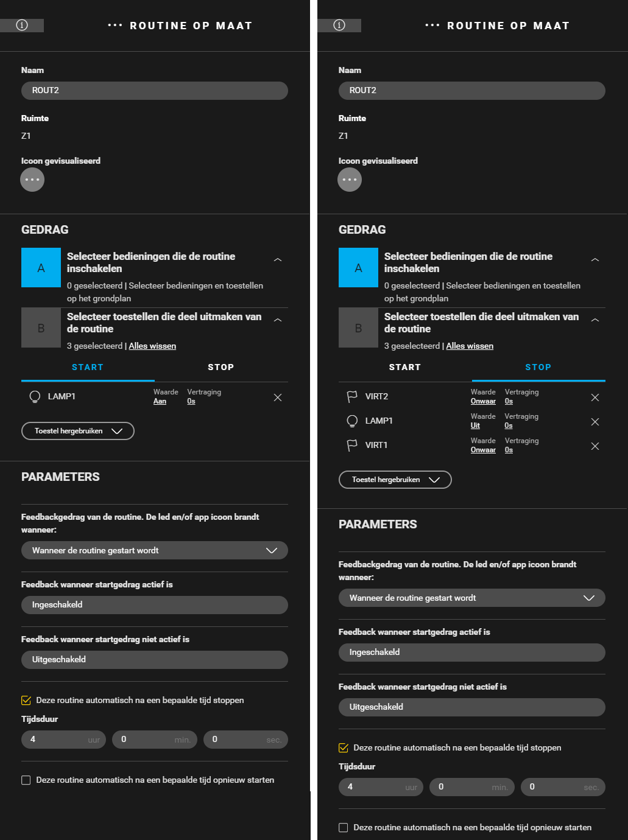The image size is (628, 840).
Task: Enable automatic restart checkbox in left panel
Action: (26, 780)
